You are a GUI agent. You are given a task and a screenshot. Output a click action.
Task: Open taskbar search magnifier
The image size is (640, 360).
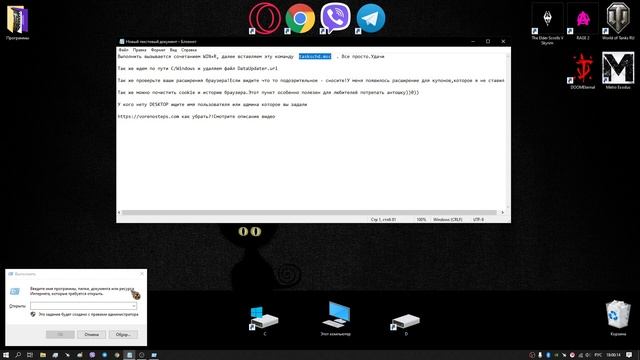pyautogui.click(x=18, y=355)
